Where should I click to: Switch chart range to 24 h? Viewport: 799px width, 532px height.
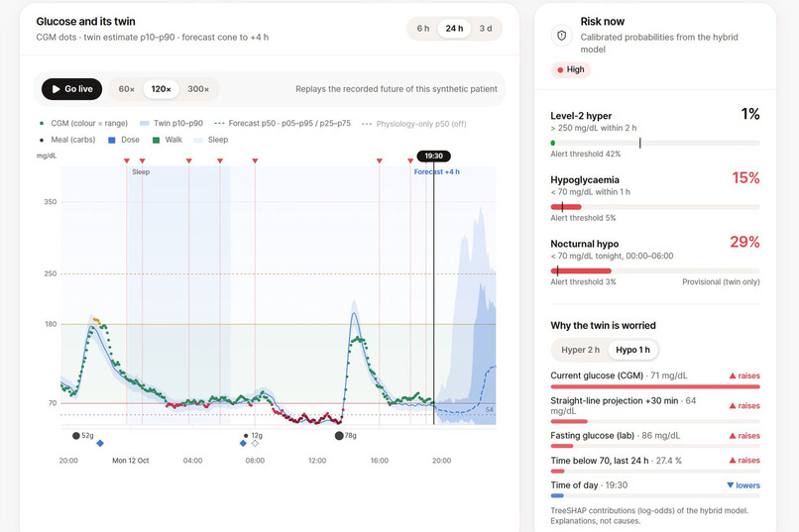[x=454, y=29]
